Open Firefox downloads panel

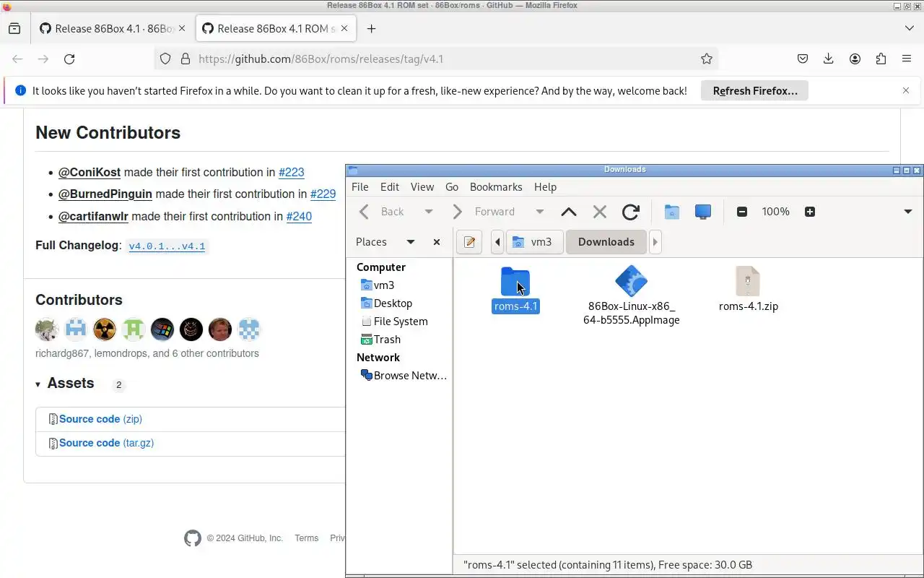point(829,59)
